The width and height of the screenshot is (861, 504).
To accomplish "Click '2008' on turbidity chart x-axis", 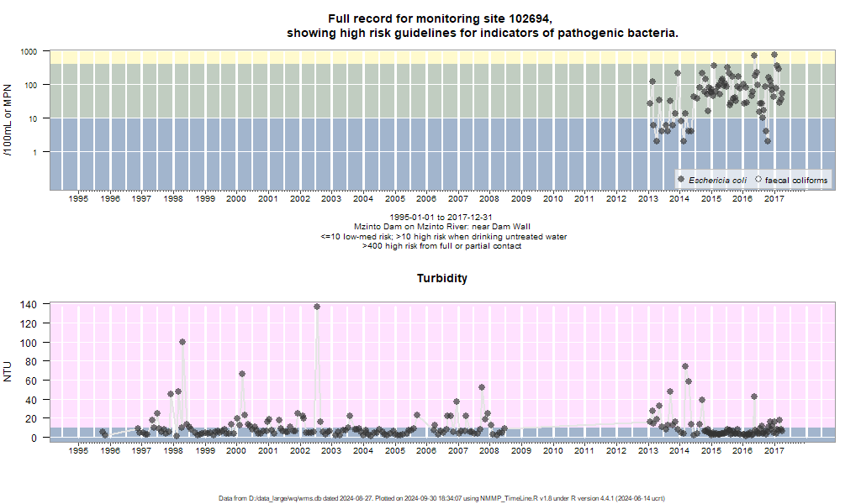I will coord(489,450).
